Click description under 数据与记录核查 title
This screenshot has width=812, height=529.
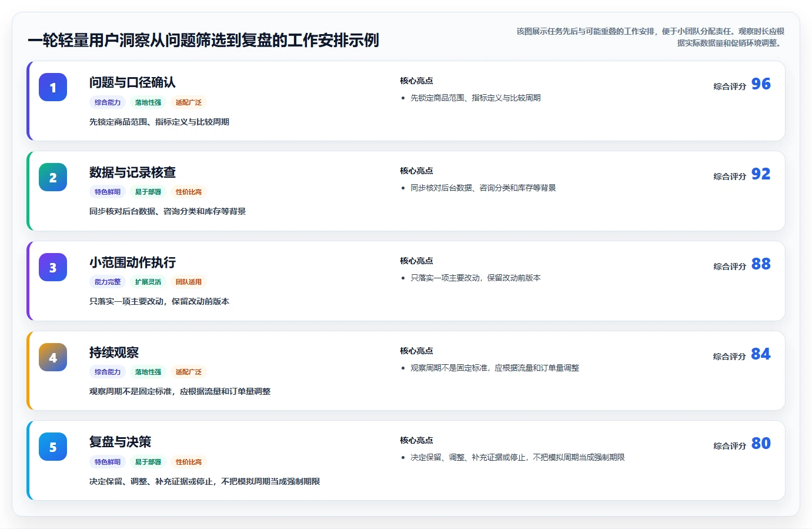coord(168,212)
